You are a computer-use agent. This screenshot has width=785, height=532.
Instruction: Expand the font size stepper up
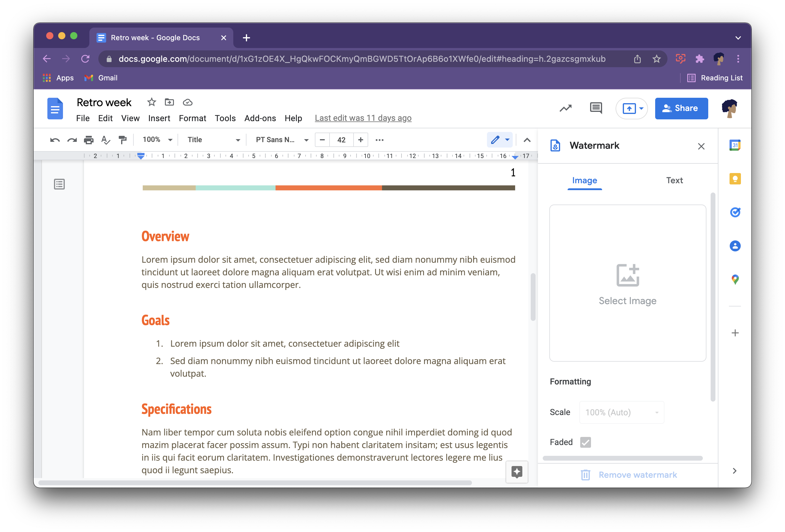tap(361, 139)
